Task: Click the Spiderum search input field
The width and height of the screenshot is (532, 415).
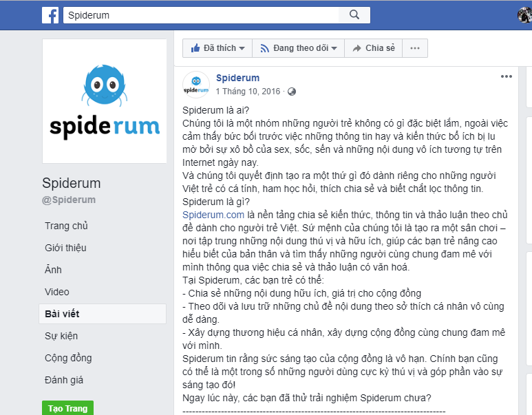Action: (x=201, y=15)
